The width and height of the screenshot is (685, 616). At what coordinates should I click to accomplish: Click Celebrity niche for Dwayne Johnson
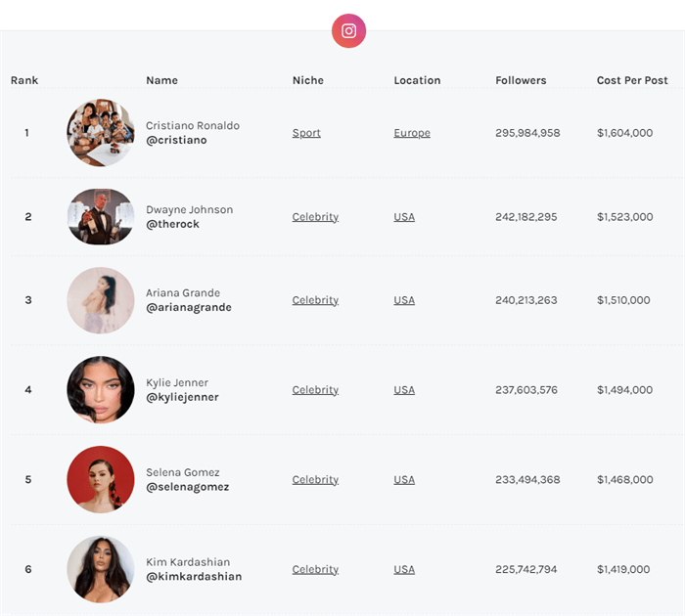(315, 217)
